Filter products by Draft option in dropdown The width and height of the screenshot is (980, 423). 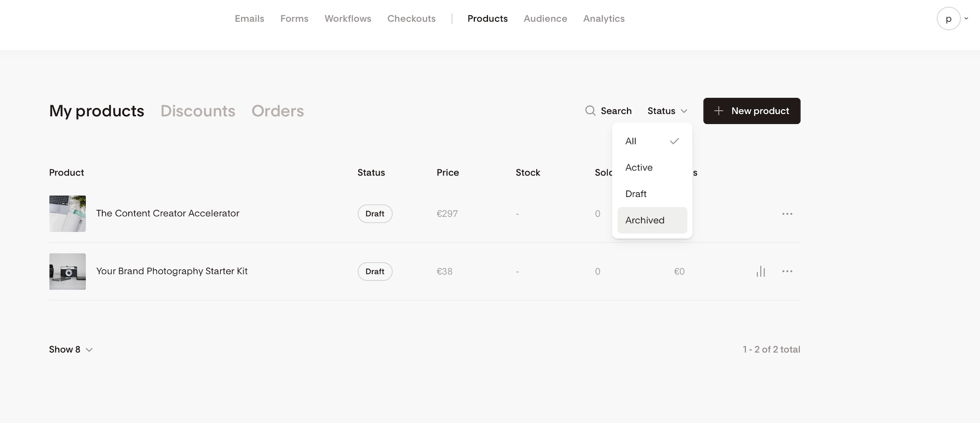[652, 194]
